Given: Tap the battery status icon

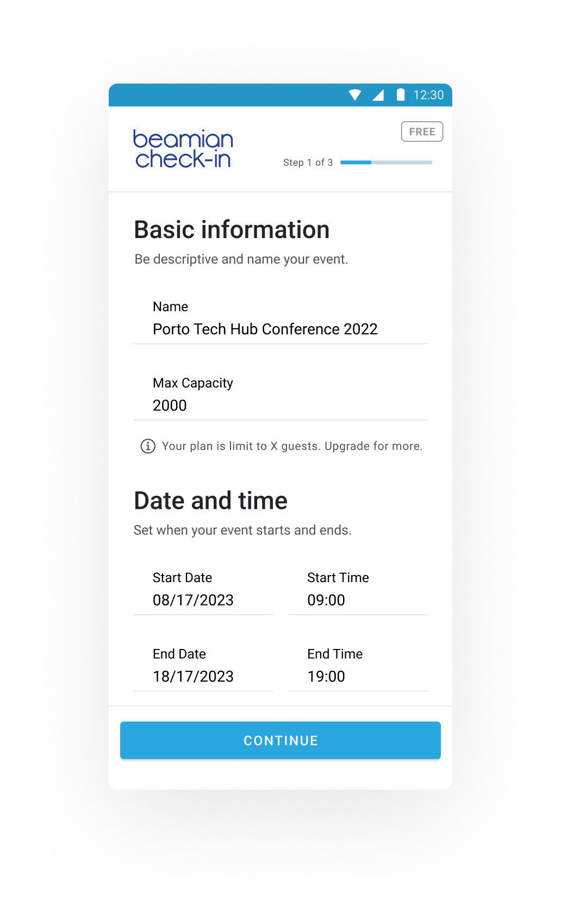Looking at the screenshot, I should 401,95.
